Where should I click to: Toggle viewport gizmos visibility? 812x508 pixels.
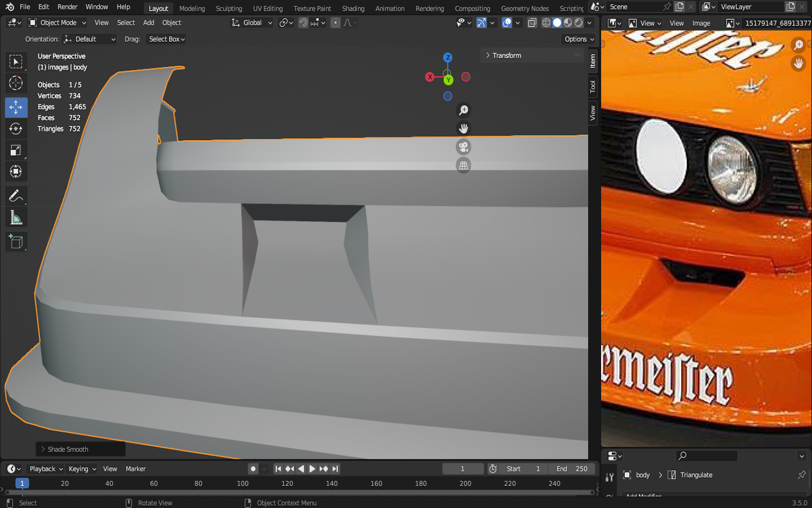(x=481, y=23)
